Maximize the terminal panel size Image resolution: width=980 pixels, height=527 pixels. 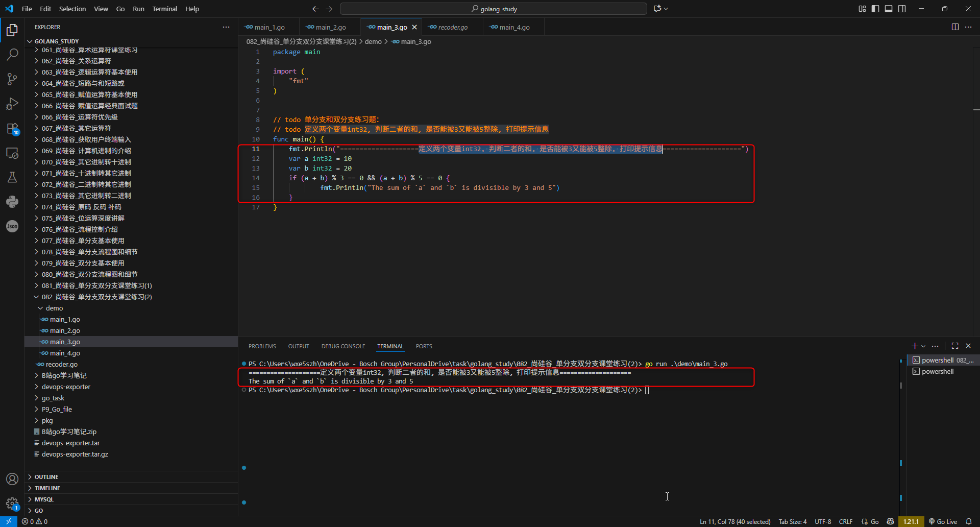(955, 346)
